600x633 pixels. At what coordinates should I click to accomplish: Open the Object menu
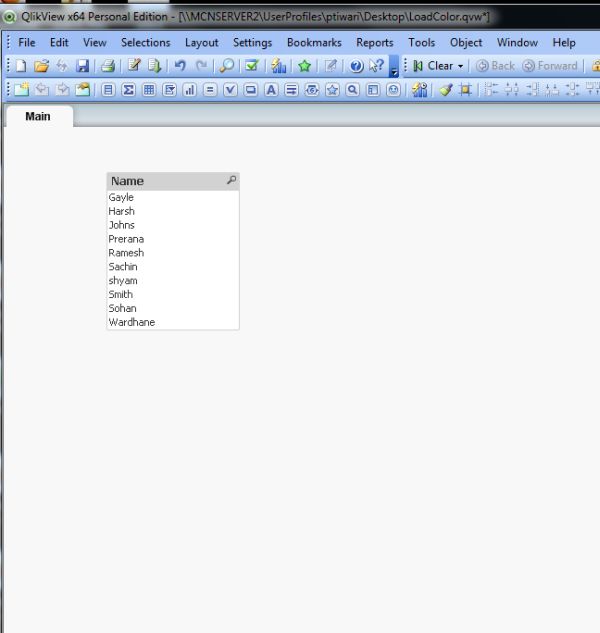click(466, 42)
